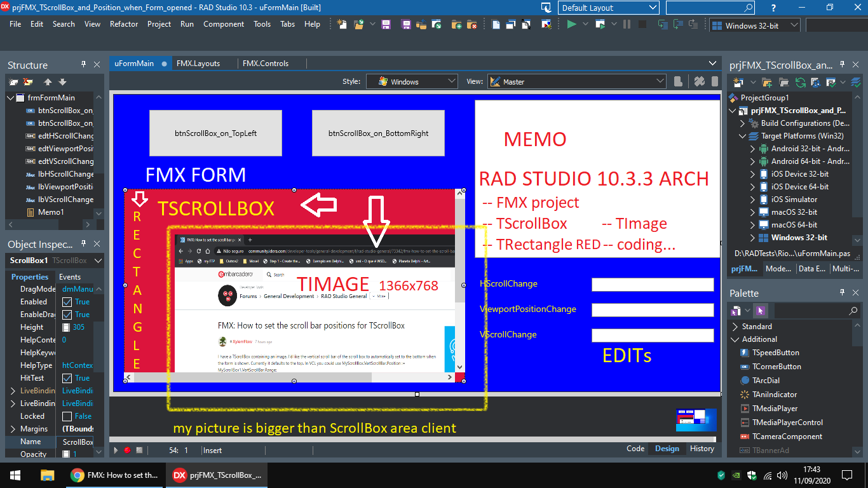This screenshot has height=488, width=868.
Task: Collapse the frmFormMain tree node
Action: [x=10, y=98]
